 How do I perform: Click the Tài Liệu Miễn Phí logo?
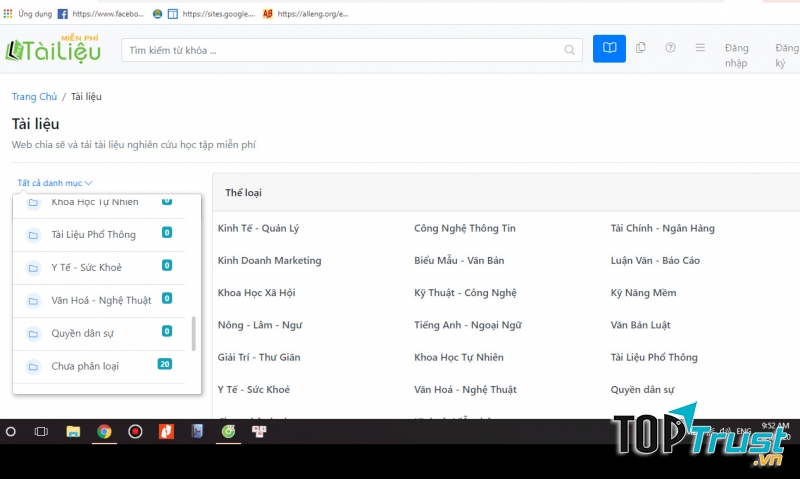point(53,48)
